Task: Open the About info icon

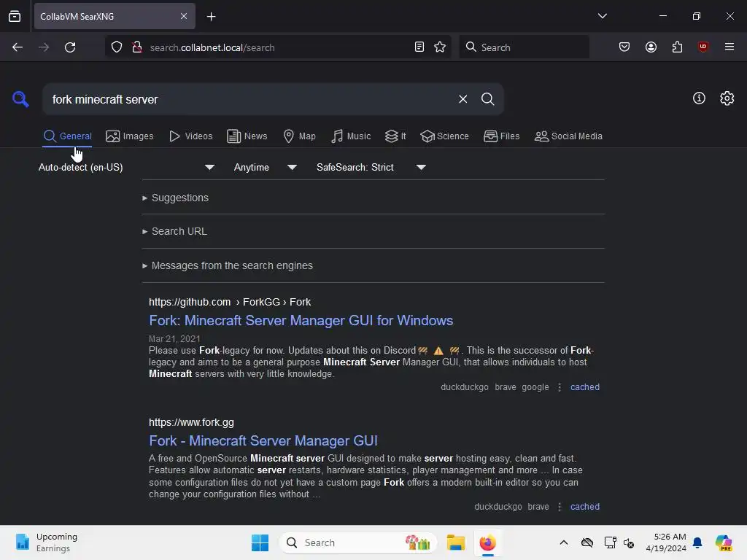Action: [x=699, y=98]
